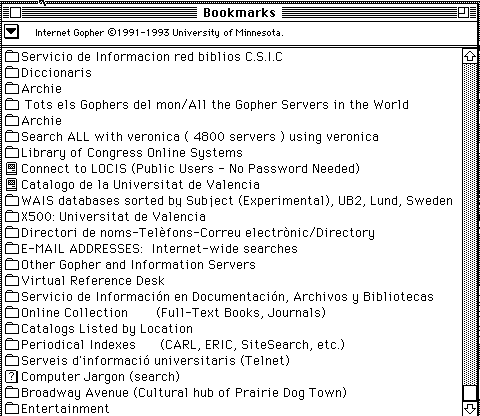Click the vertical scrollbar thumb
The height and width of the screenshot is (416, 480).
(x=470, y=393)
